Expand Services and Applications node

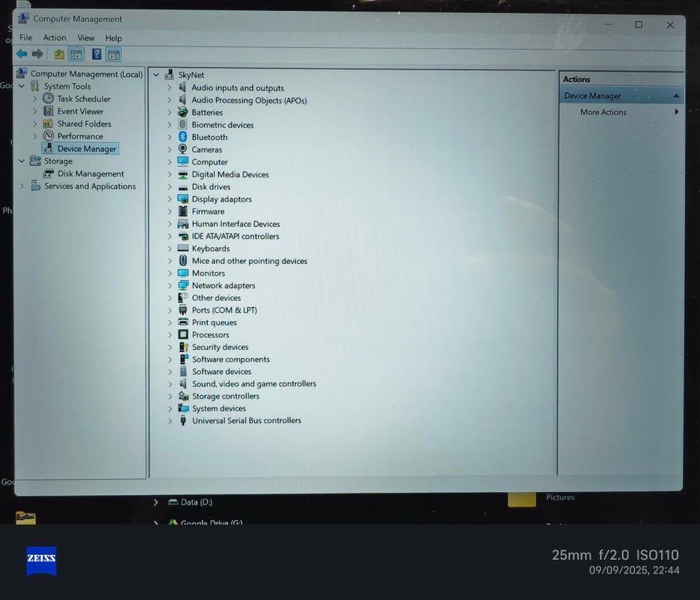pos(21,186)
